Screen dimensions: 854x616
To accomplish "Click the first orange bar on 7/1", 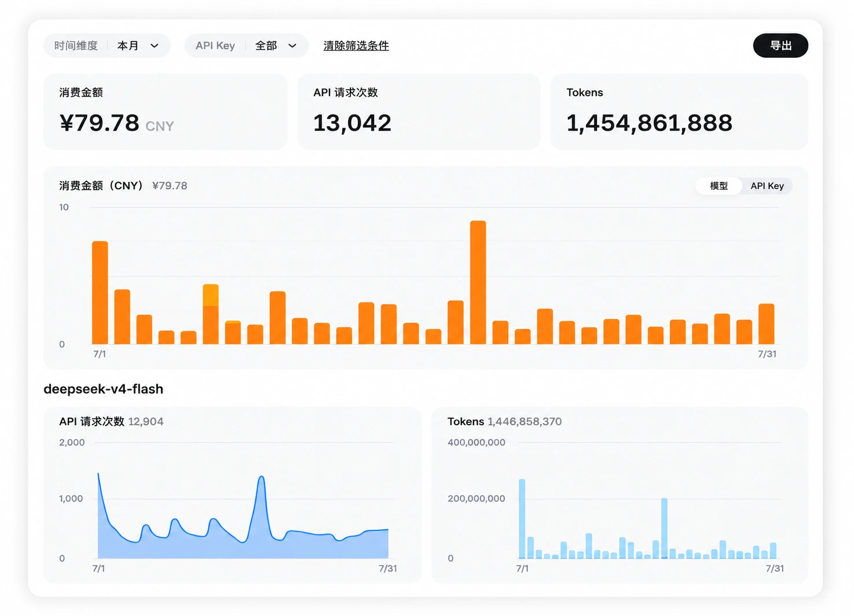I will click(x=100, y=293).
